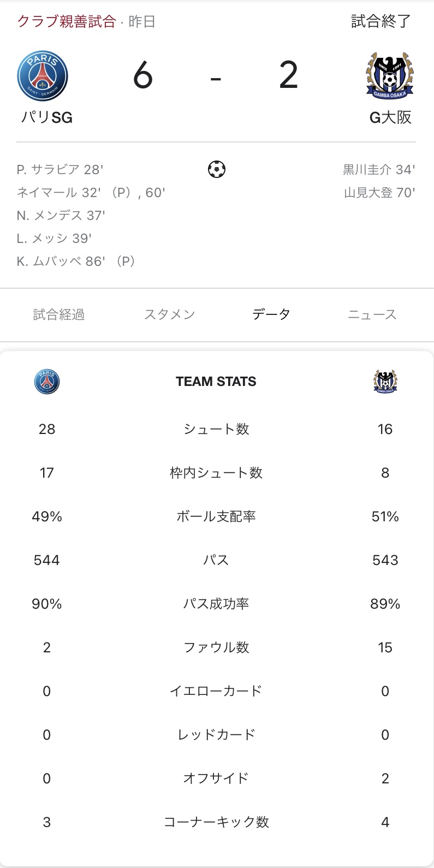Click scorer 黒川圭介 34'
Viewport: 434px width, 868px height.
coord(379,170)
